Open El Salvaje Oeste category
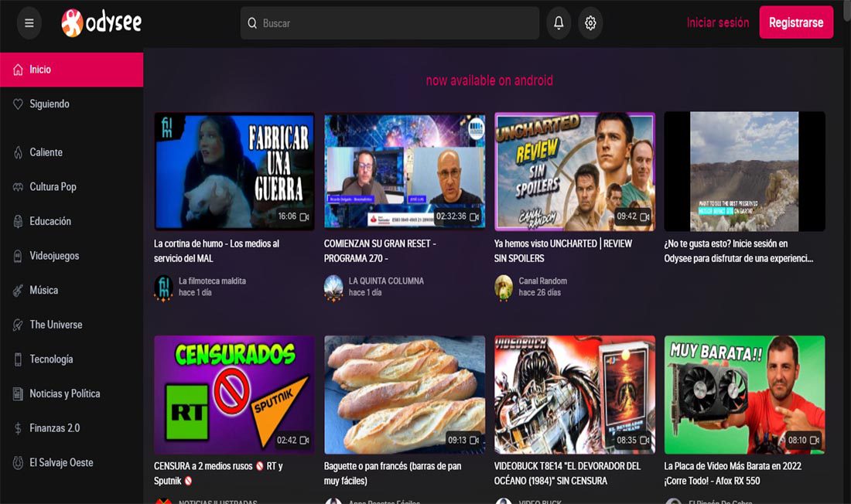Screen dimensions: 851x504 click(x=72, y=462)
